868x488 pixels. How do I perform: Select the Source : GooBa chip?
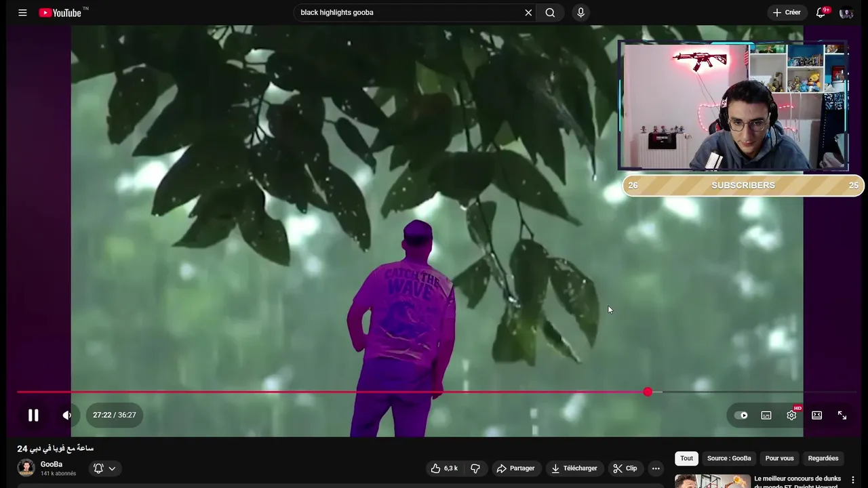point(729,458)
